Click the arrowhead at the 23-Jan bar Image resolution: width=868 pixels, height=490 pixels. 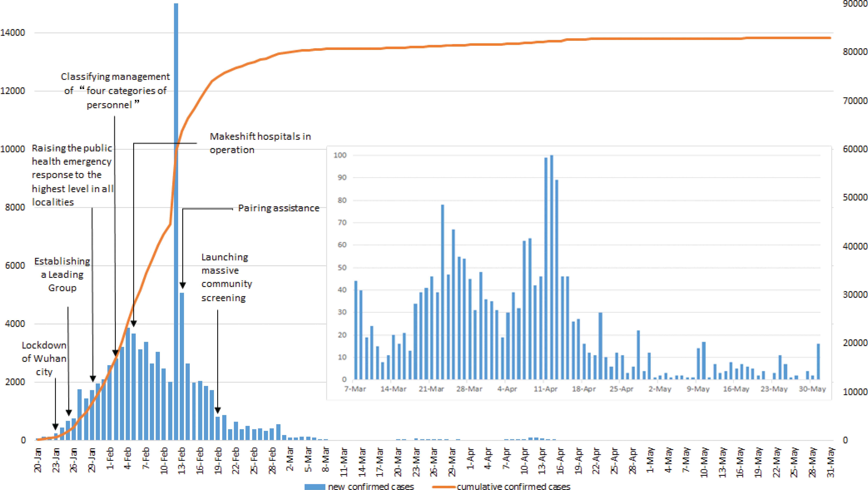point(56,427)
